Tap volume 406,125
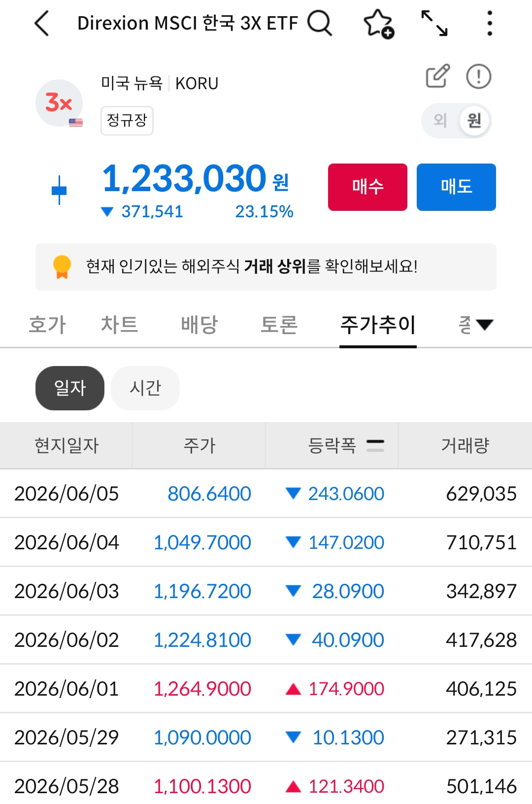532x804 pixels. [481, 689]
